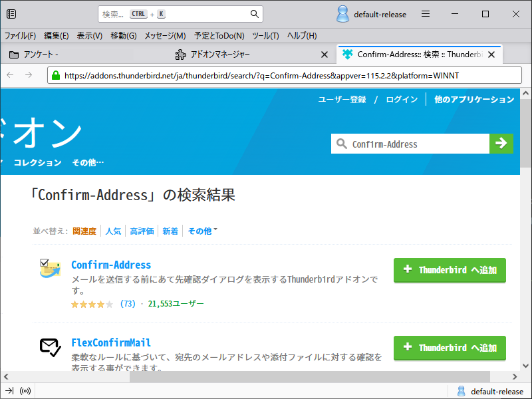Click the default-release label in status bar
The height and width of the screenshot is (399, 532).
tap(497, 392)
